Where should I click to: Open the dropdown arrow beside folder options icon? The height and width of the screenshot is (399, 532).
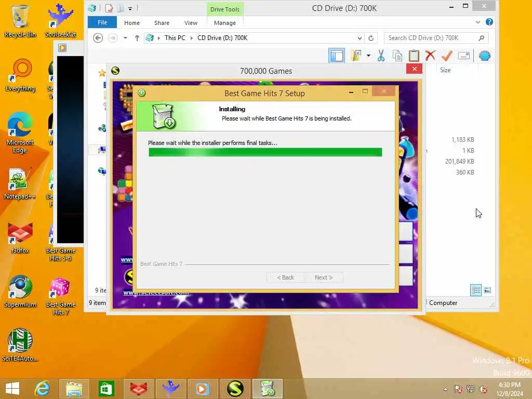point(368,56)
